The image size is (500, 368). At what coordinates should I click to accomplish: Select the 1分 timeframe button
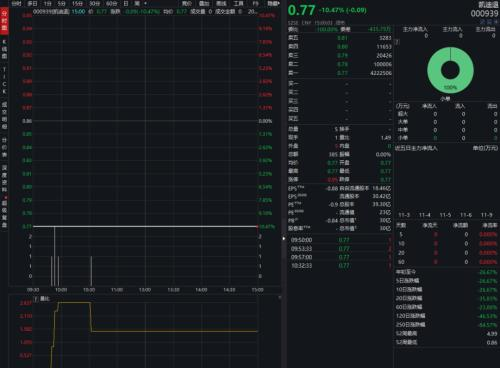(x=47, y=4)
